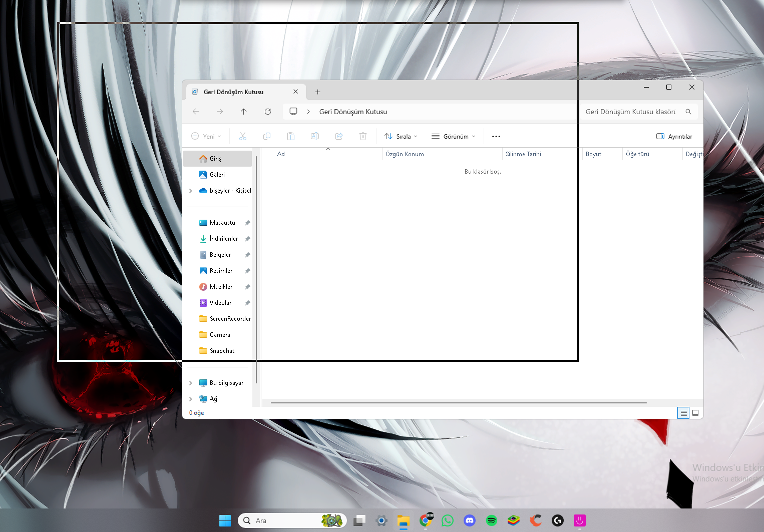Screen dimensions: 764x532
Task: Expand the Bu bilgisayar tree node
Action: point(191,383)
